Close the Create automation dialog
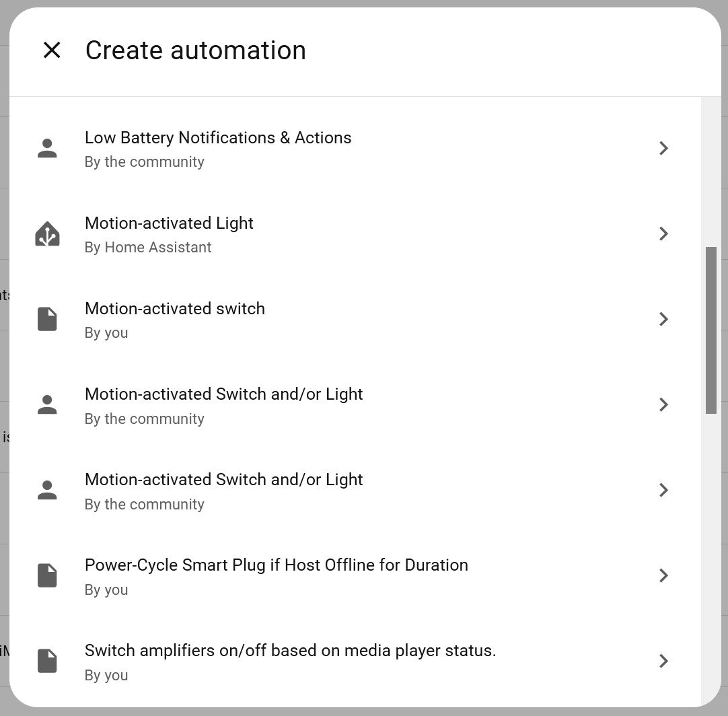Image resolution: width=728 pixels, height=716 pixels. (x=52, y=50)
